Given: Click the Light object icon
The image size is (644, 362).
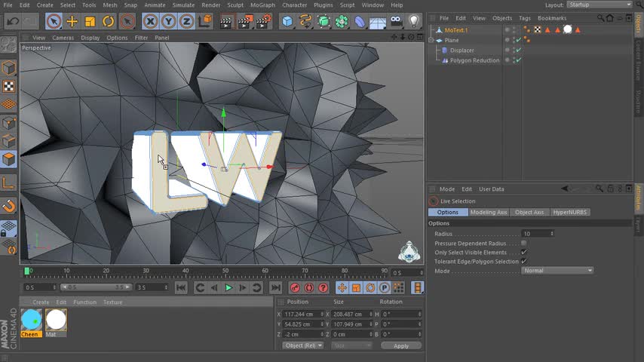Looking at the screenshot, I should click(415, 22).
